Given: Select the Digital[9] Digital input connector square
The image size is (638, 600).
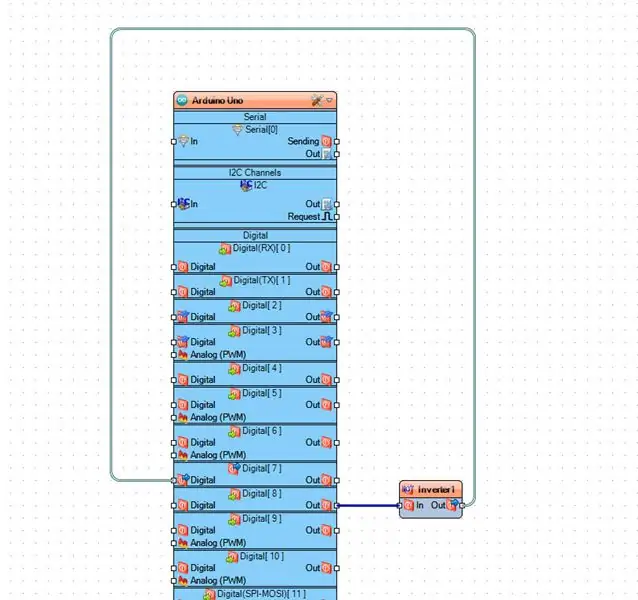Looking at the screenshot, I should pyautogui.click(x=174, y=530).
